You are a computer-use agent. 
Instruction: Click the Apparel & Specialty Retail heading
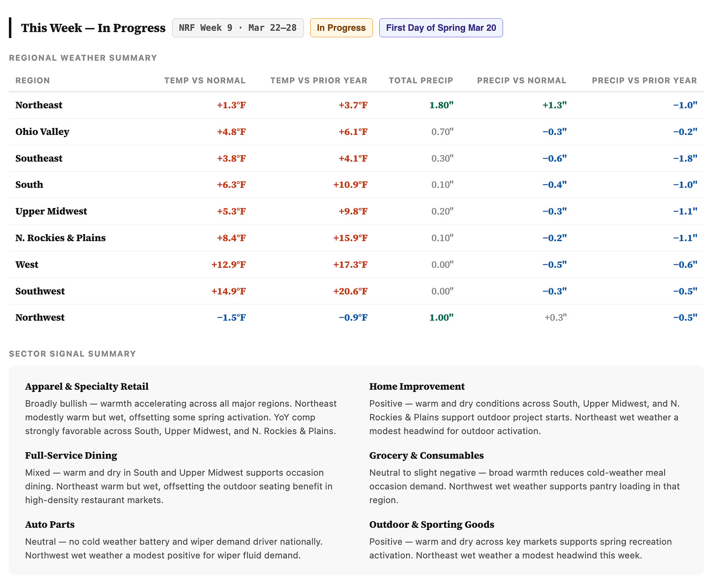(87, 387)
